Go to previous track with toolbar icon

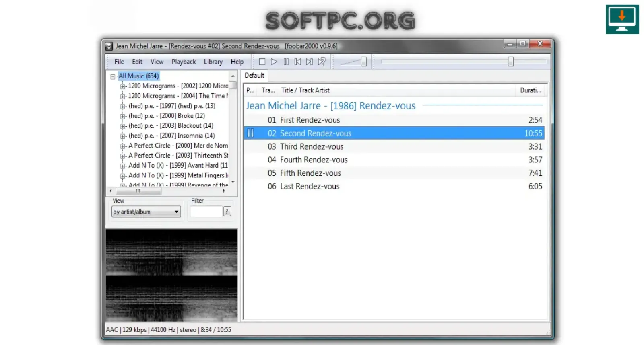point(297,62)
